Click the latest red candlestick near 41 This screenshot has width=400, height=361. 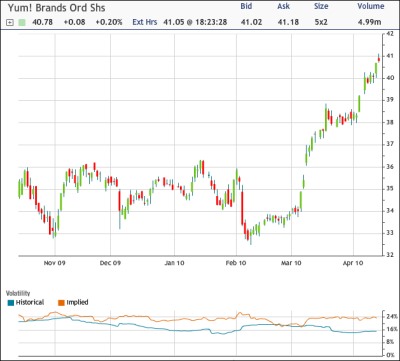pyautogui.click(x=379, y=59)
